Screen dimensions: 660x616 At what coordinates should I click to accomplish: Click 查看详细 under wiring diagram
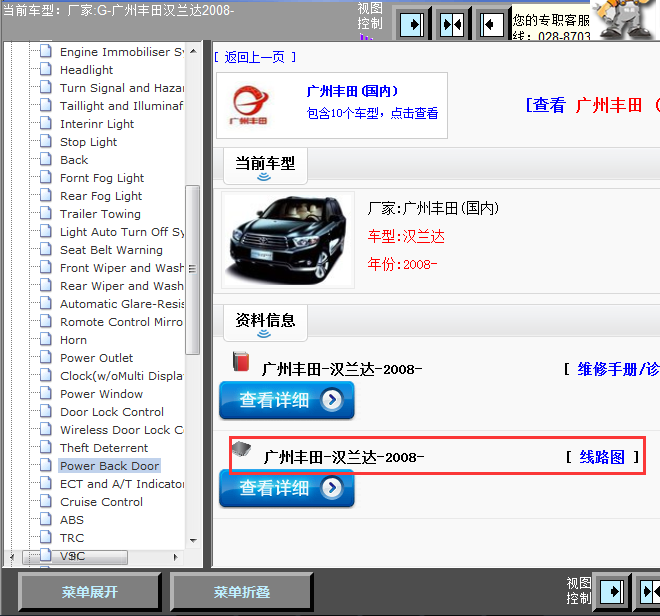click(287, 488)
